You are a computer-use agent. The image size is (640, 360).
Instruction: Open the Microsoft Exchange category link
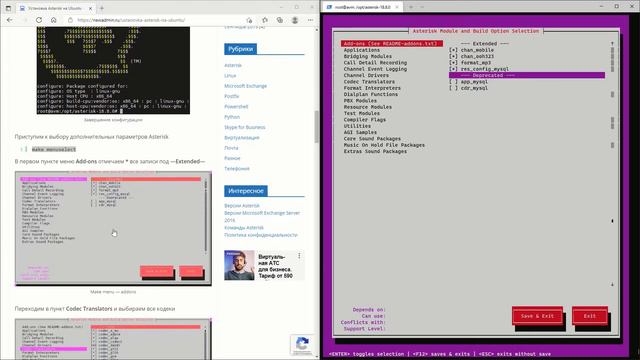pyautogui.click(x=245, y=86)
